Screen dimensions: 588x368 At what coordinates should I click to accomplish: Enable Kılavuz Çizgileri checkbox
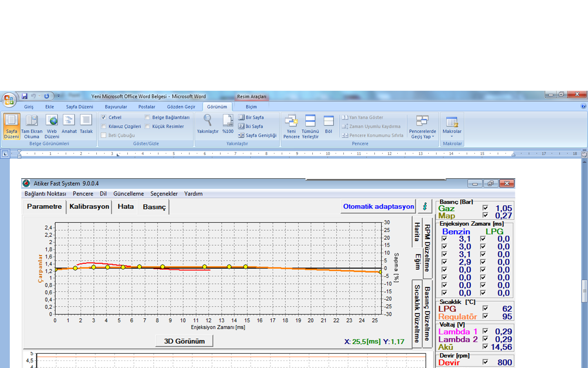point(104,126)
